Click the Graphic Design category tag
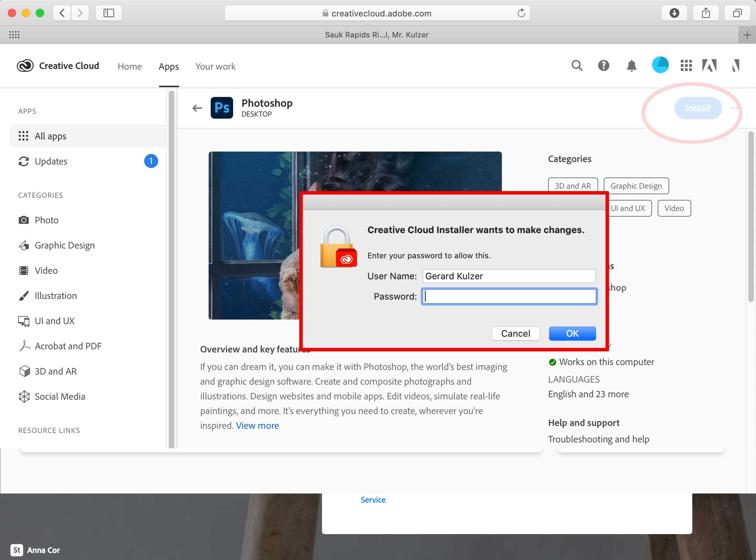Image resolution: width=756 pixels, height=560 pixels. [636, 186]
